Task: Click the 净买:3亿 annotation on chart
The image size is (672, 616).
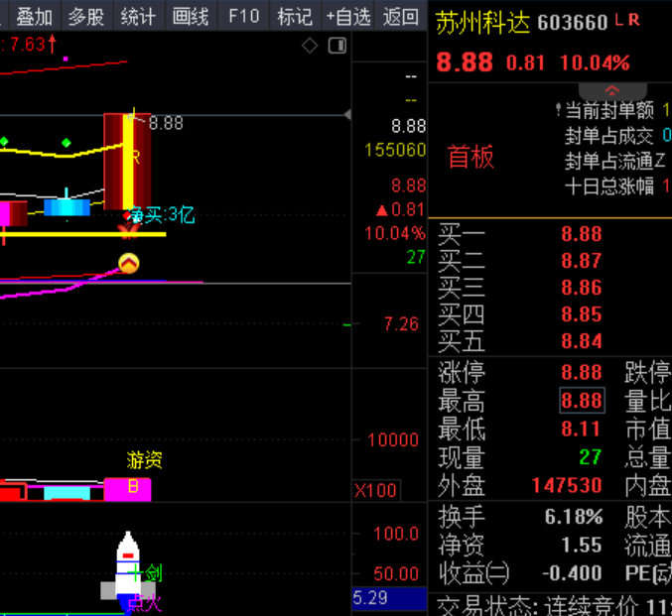Action: [x=162, y=214]
